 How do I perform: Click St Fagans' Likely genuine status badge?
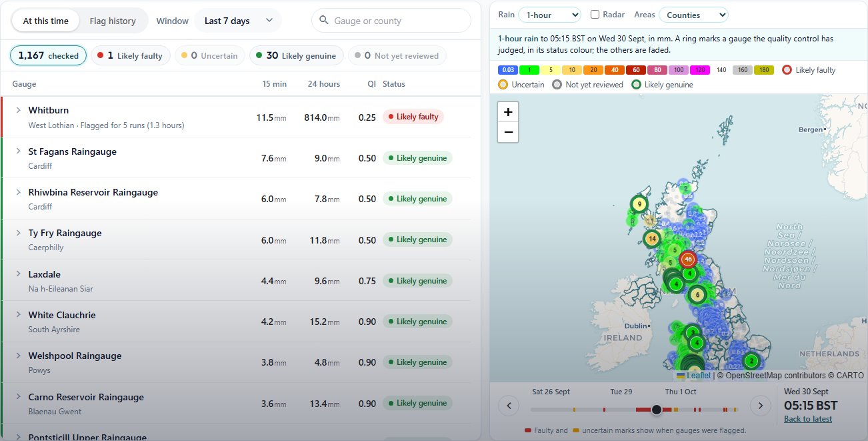pyautogui.click(x=417, y=158)
